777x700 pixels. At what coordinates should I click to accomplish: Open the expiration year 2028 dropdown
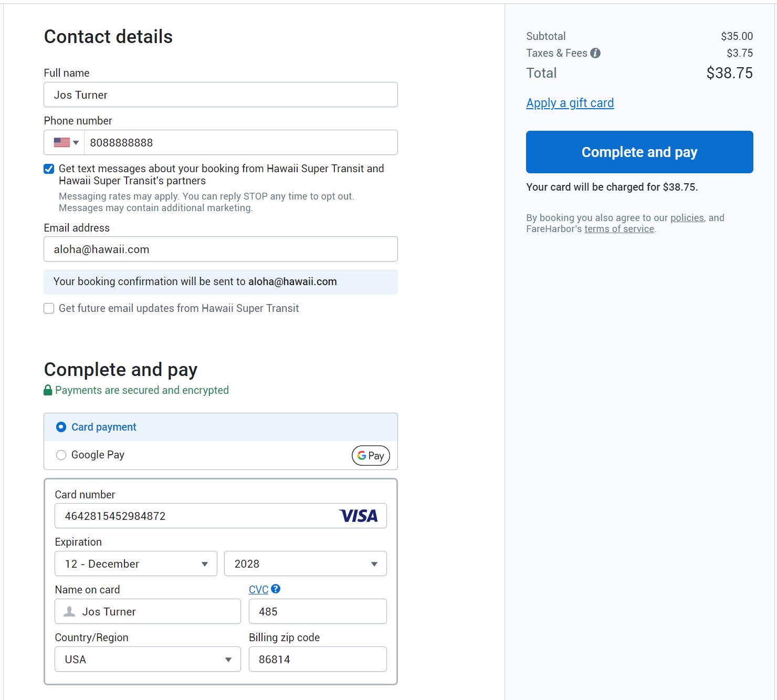pyautogui.click(x=305, y=563)
